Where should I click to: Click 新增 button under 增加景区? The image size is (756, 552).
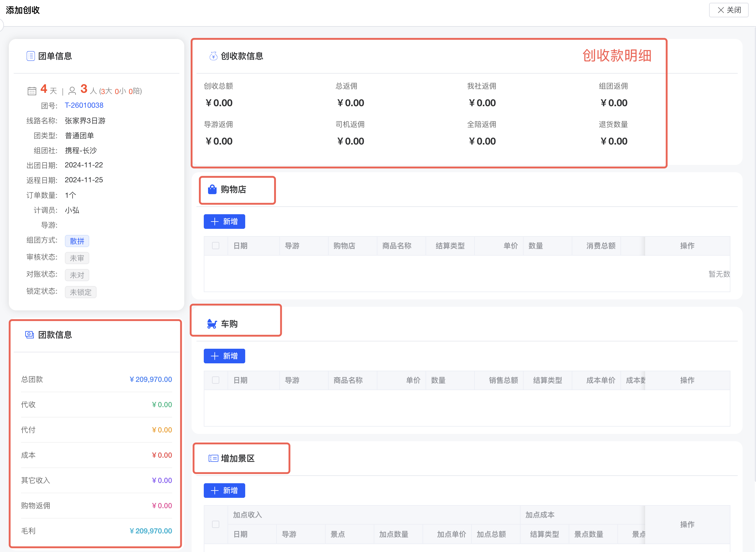(224, 491)
